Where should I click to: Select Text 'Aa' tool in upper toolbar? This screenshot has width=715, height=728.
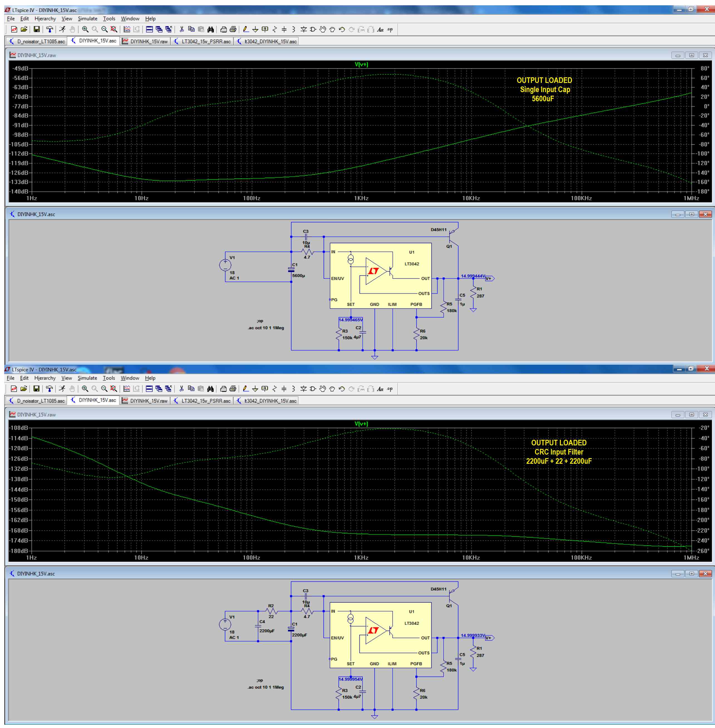(x=380, y=29)
